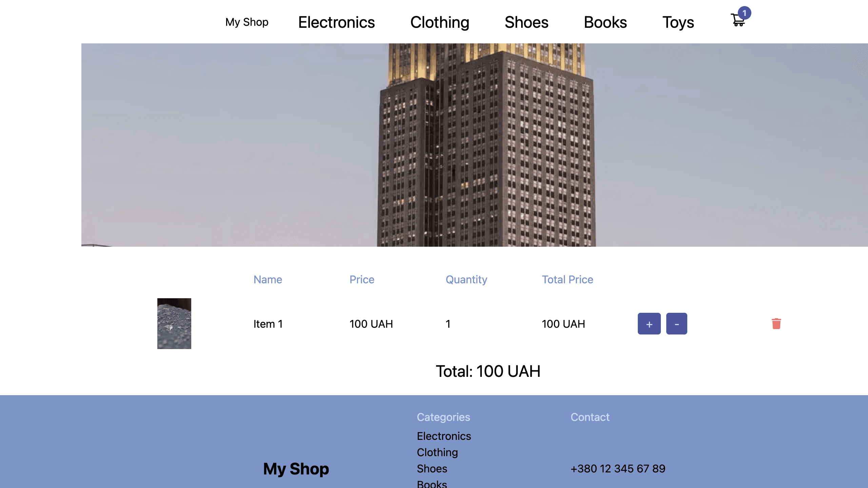868x488 pixels.
Task: Increase Item 1 quantity with plus button
Action: coord(649,324)
